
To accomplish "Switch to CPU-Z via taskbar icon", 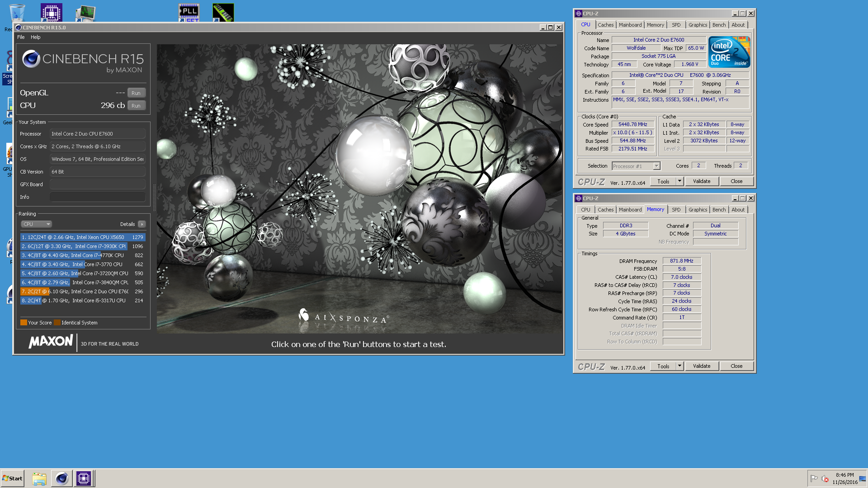I will pos(84,479).
